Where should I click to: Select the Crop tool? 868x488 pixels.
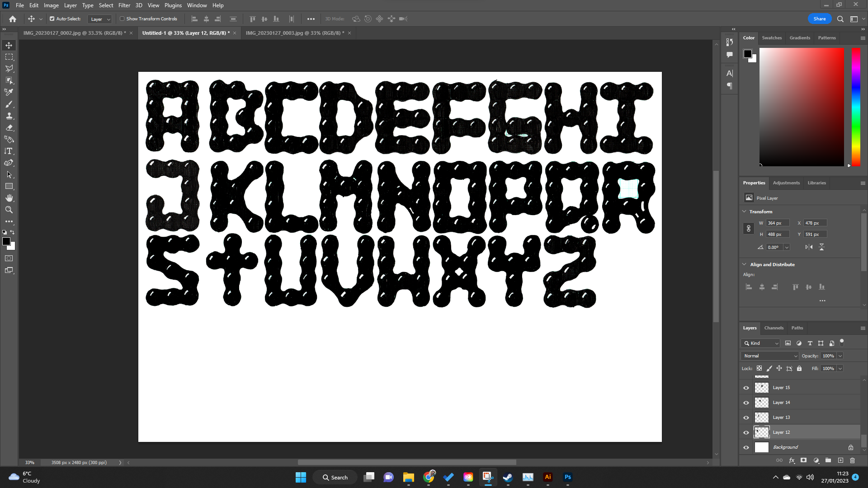[9, 80]
